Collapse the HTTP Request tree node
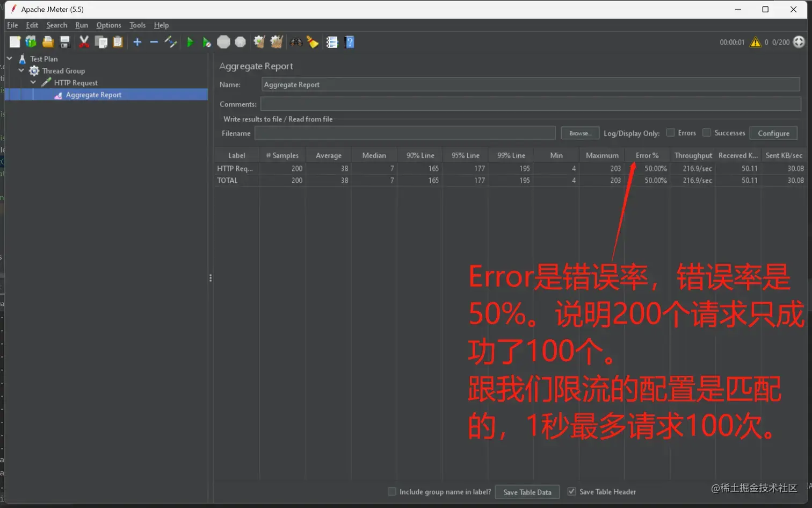This screenshot has height=508, width=812. click(x=33, y=82)
